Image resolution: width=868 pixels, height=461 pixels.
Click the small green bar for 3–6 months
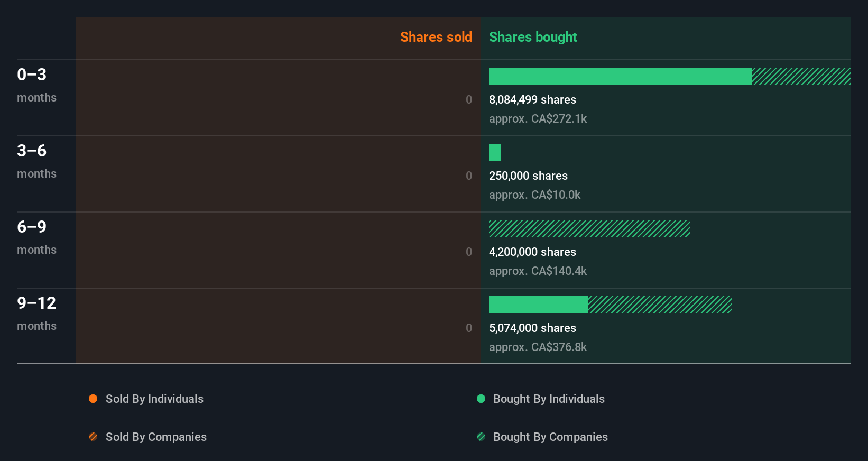[x=495, y=152]
